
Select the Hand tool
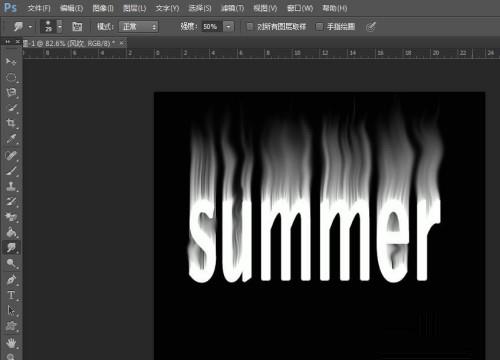11,343
